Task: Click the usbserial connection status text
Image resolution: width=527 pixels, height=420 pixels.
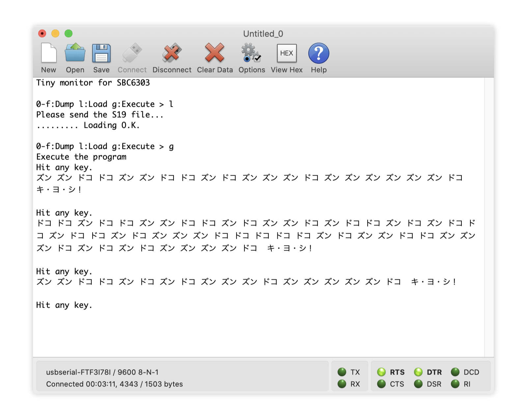Action: tap(102, 372)
